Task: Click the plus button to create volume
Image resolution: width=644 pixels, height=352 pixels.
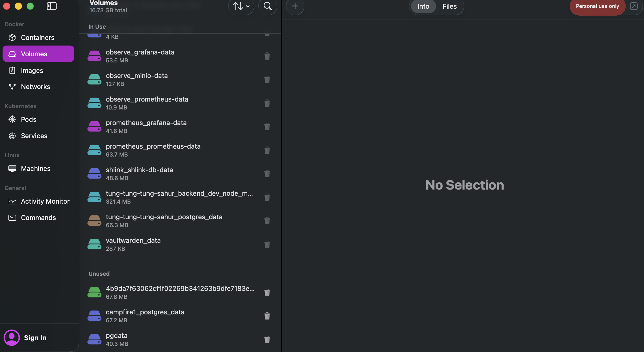Action: (295, 6)
